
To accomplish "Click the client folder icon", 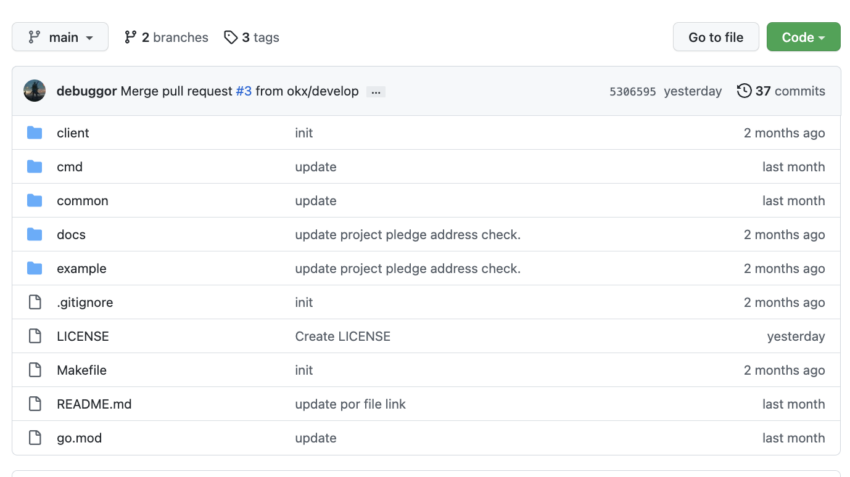I will [35, 133].
